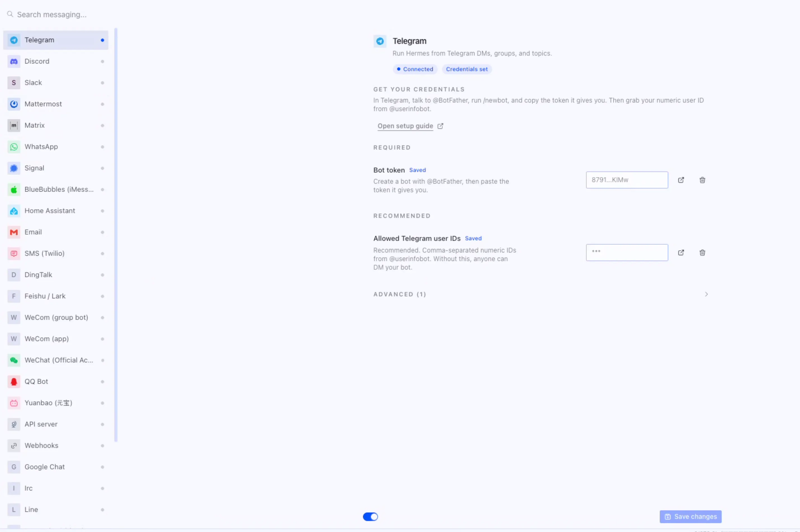Click the Webhooks link icon
The width and height of the screenshot is (800, 532).
pyautogui.click(x=14, y=446)
